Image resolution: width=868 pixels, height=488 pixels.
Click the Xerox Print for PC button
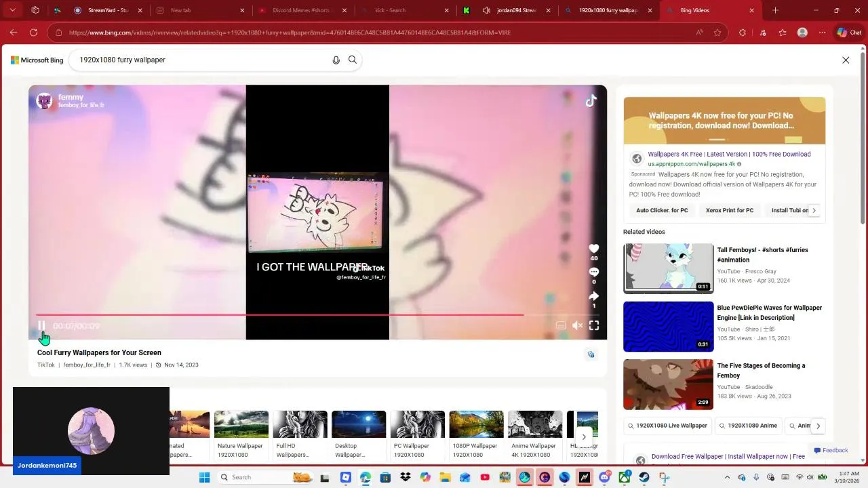pyautogui.click(x=730, y=210)
